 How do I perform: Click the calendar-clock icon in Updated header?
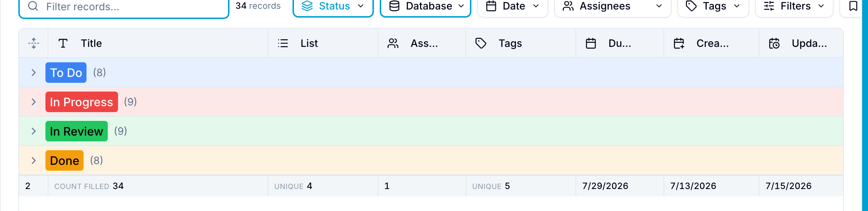(774, 43)
